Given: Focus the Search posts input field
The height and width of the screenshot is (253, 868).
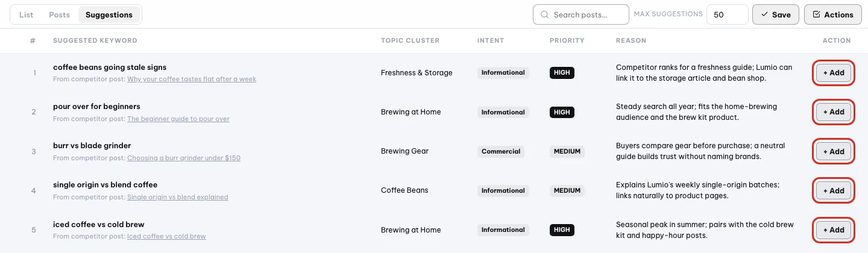Looking at the screenshot, I should [x=581, y=15].
